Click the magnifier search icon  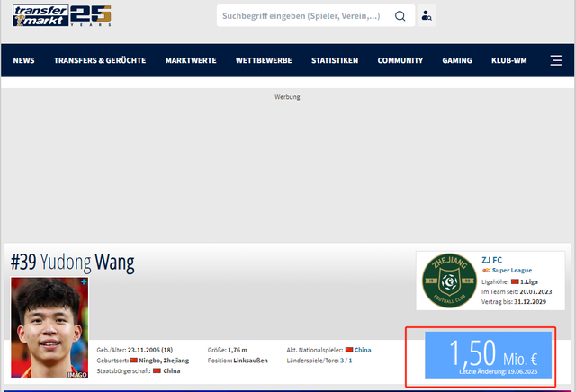[x=400, y=16]
